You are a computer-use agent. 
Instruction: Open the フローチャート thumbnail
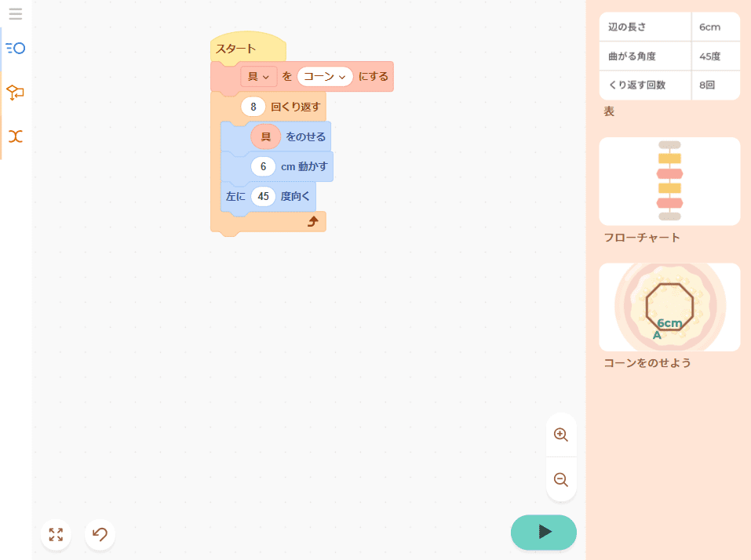(669, 182)
